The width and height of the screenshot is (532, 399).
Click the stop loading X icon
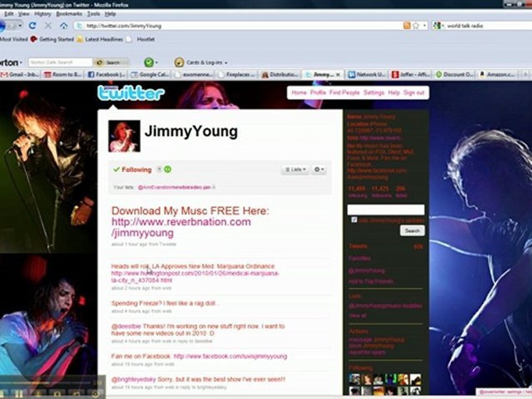[48, 25]
